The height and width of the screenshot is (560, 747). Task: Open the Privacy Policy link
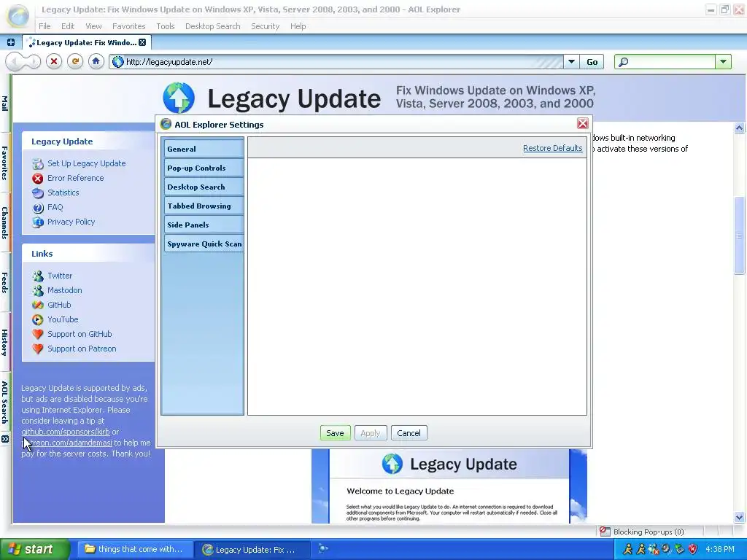[x=71, y=222]
